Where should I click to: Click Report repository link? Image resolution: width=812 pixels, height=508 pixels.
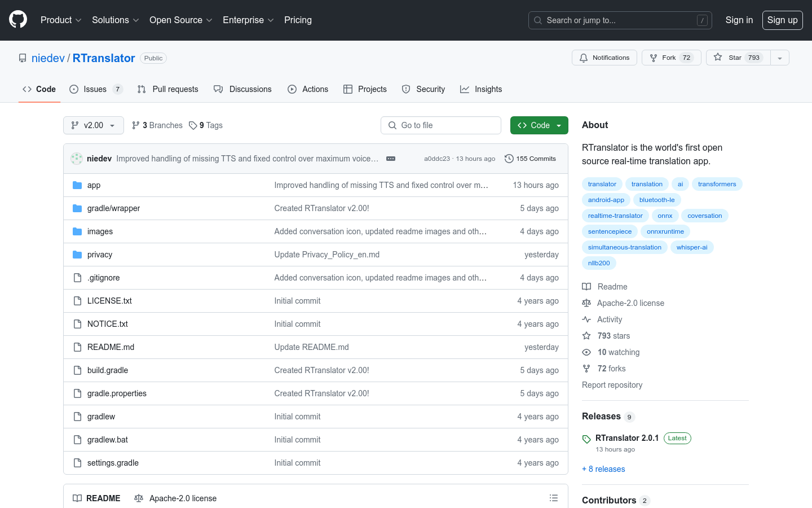pyautogui.click(x=612, y=385)
